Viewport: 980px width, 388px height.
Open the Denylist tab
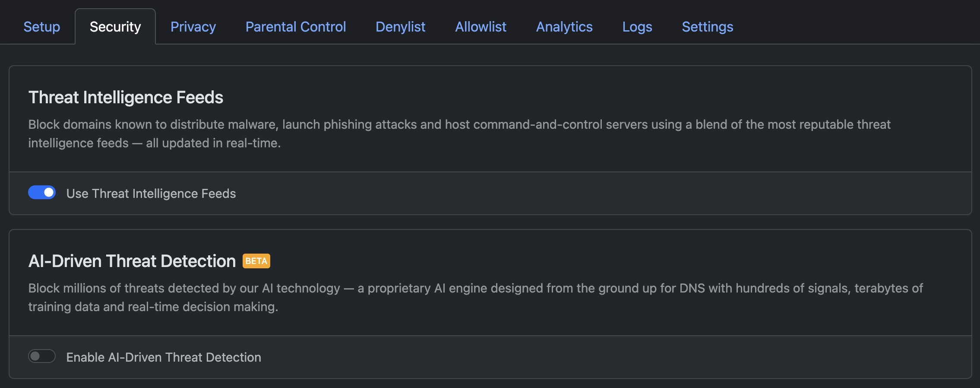coord(400,26)
